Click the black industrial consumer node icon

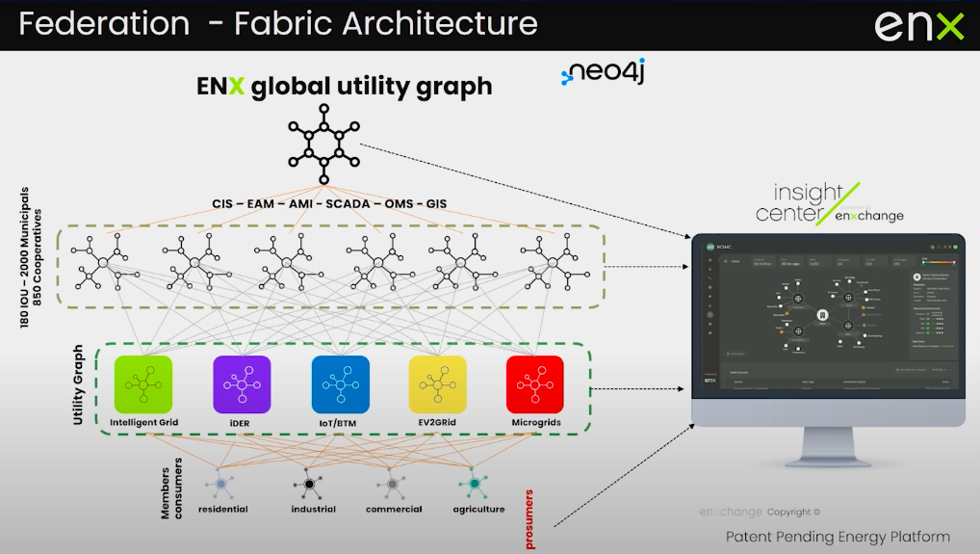pyautogui.click(x=309, y=484)
